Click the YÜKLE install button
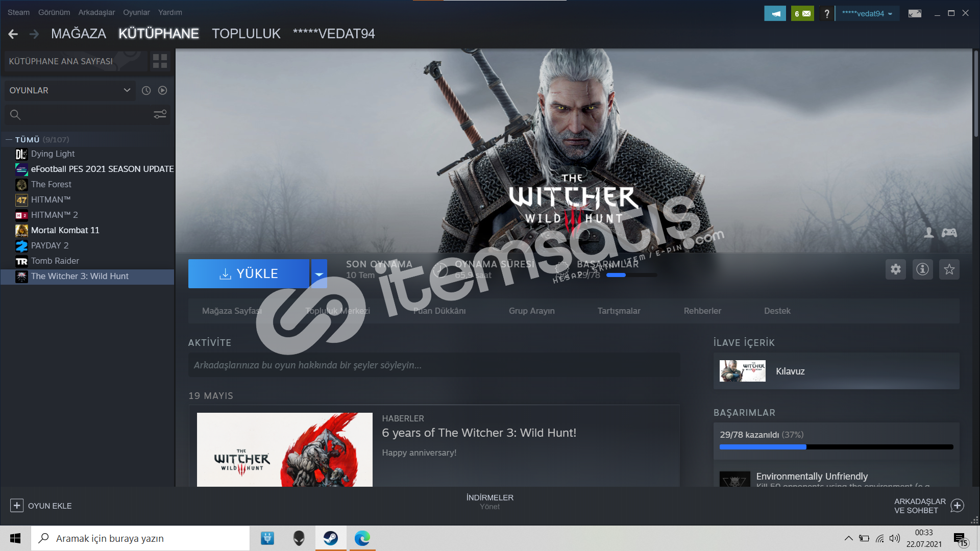The image size is (980, 551). pos(249,274)
